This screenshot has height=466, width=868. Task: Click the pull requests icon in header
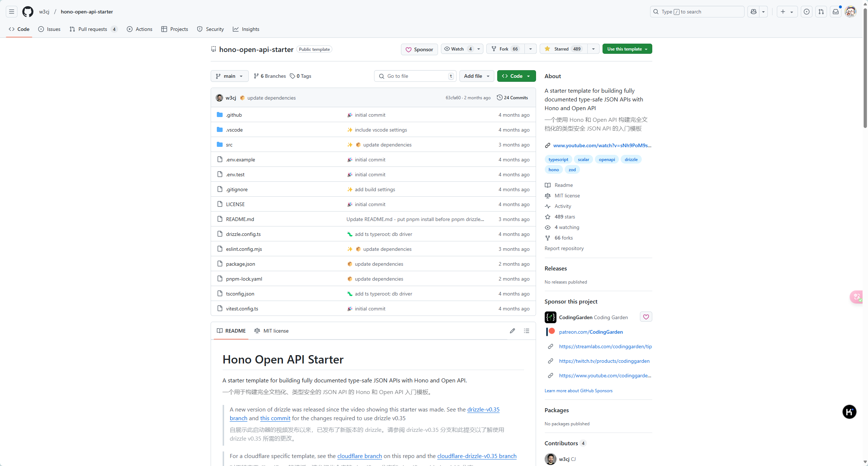point(821,12)
